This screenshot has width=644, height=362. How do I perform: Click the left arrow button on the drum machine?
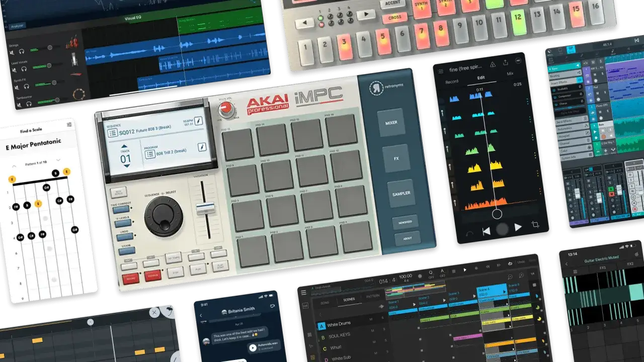[305, 22]
